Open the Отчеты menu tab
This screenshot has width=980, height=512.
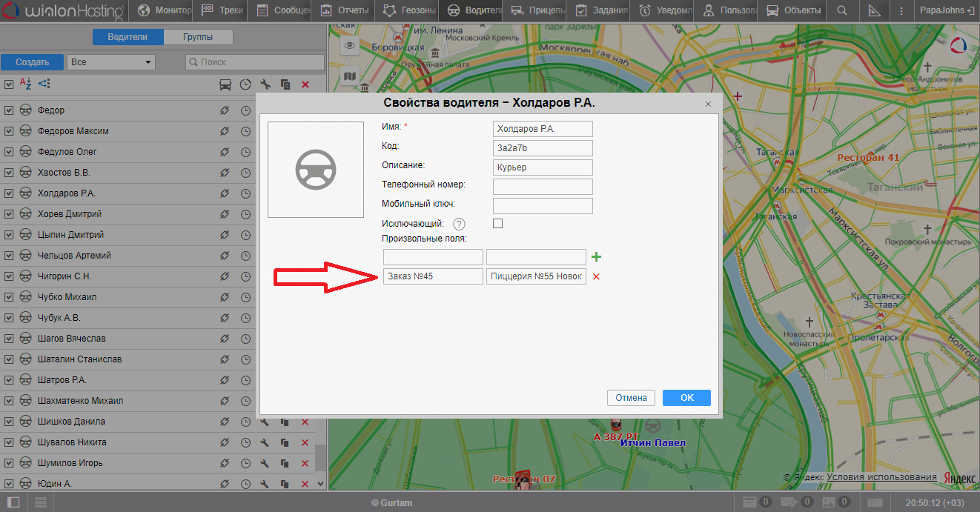coord(345,10)
